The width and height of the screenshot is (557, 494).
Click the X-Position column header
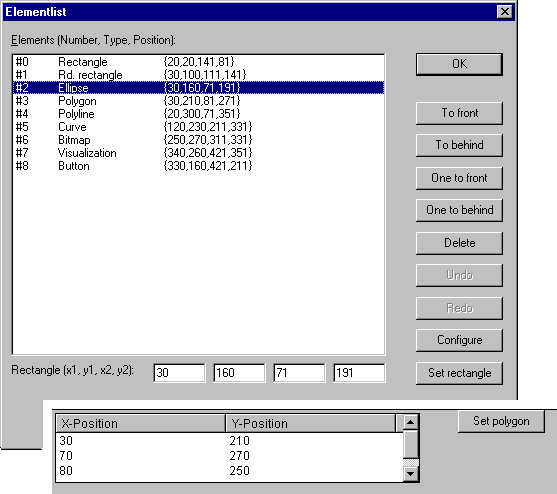(141, 424)
